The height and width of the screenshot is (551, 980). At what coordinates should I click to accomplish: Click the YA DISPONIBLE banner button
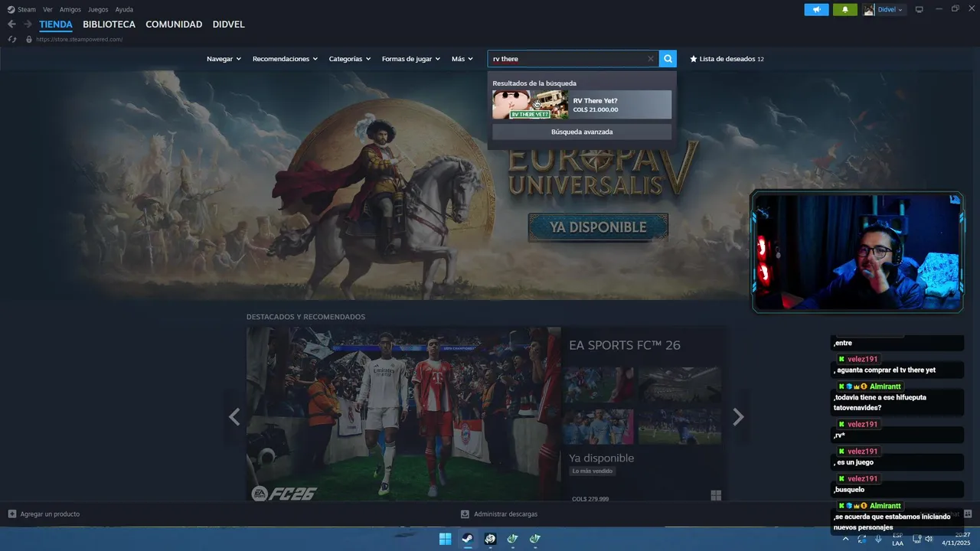click(x=598, y=227)
